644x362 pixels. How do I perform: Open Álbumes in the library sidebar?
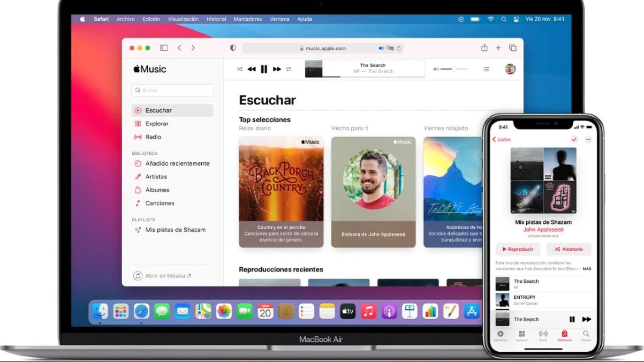172,190
